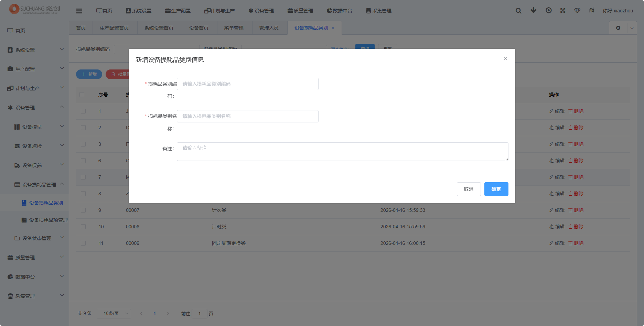Check the row 7 checkbox

(83, 177)
